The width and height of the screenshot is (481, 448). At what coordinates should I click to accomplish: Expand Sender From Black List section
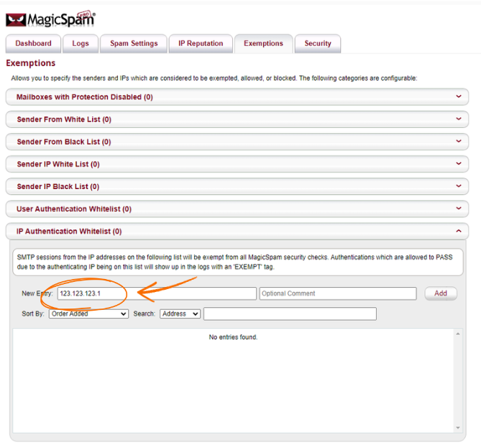coord(237,142)
